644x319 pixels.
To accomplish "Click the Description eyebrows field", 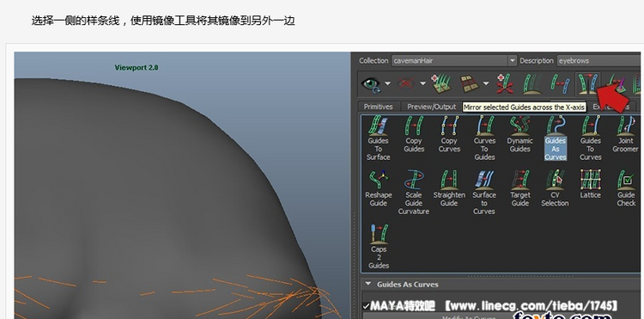I will pyautogui.click(x=598, y=60).
